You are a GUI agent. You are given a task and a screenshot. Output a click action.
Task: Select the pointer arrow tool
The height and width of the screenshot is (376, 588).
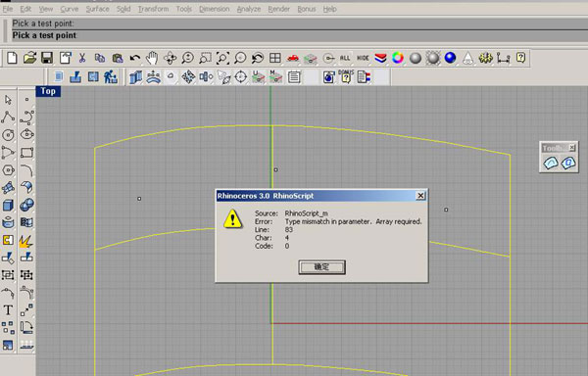(8, 100)
